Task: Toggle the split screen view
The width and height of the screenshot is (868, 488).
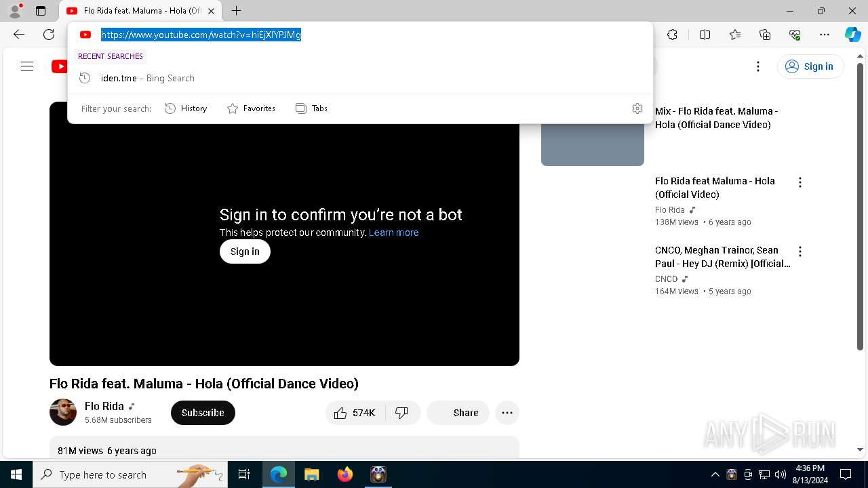Action: (x=705, y=35)
